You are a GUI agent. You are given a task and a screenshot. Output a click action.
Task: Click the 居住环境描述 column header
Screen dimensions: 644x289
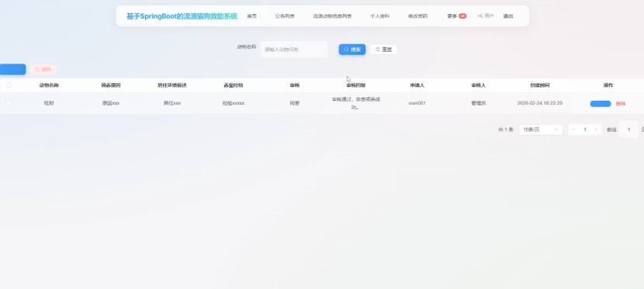(x=172, y=85)
